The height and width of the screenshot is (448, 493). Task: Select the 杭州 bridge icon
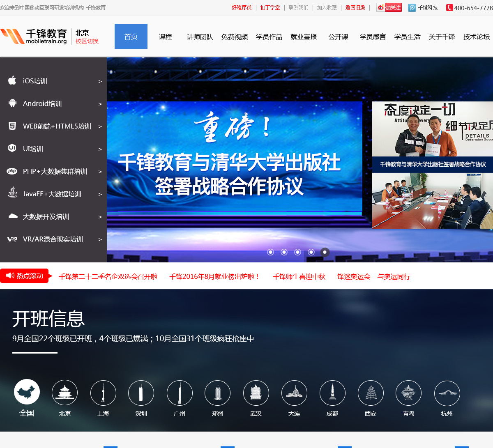(447, 393)
